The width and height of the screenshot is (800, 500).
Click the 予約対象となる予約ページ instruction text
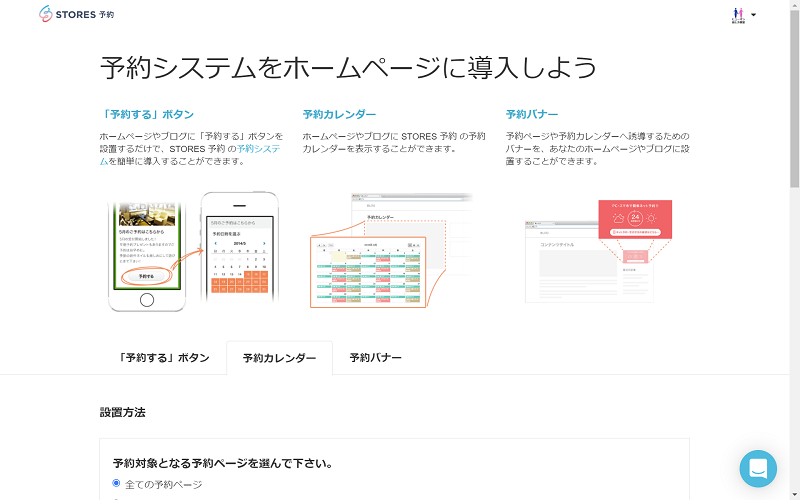[x=223, y=464]
